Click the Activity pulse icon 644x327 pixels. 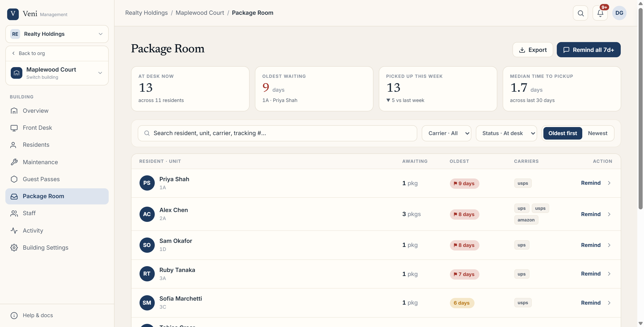point(14,231)
